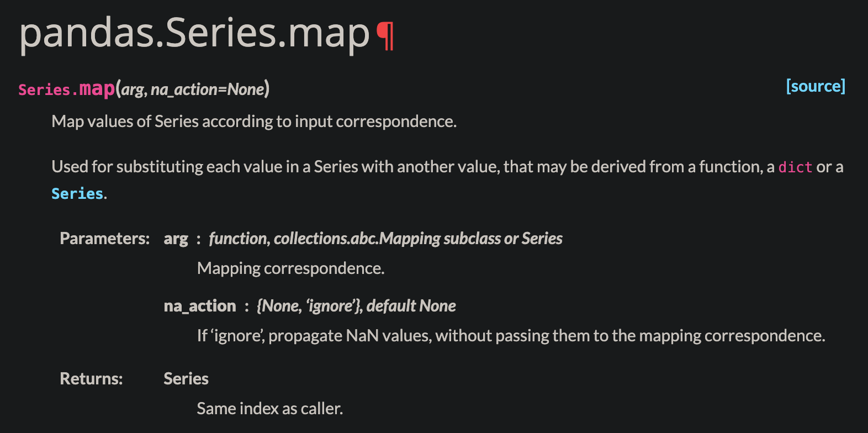Click the red pilcrow permalink icon

(x=385, y=36)
